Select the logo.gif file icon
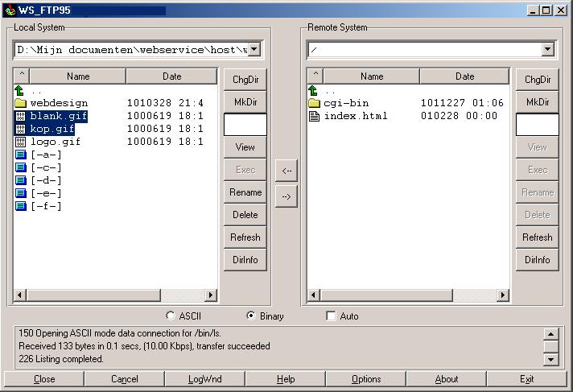Image resolution: width=573 pixels, height=392 pixels. (20, 142)
